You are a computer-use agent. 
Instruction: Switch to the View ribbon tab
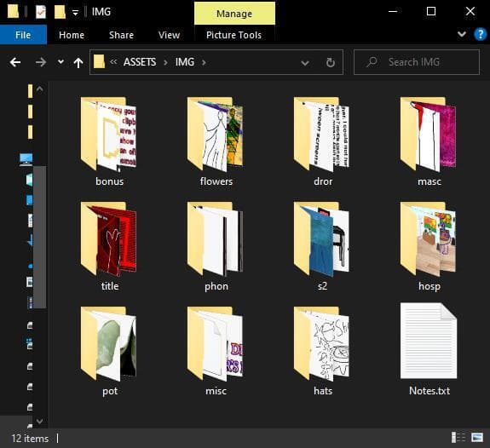(169, 35)
